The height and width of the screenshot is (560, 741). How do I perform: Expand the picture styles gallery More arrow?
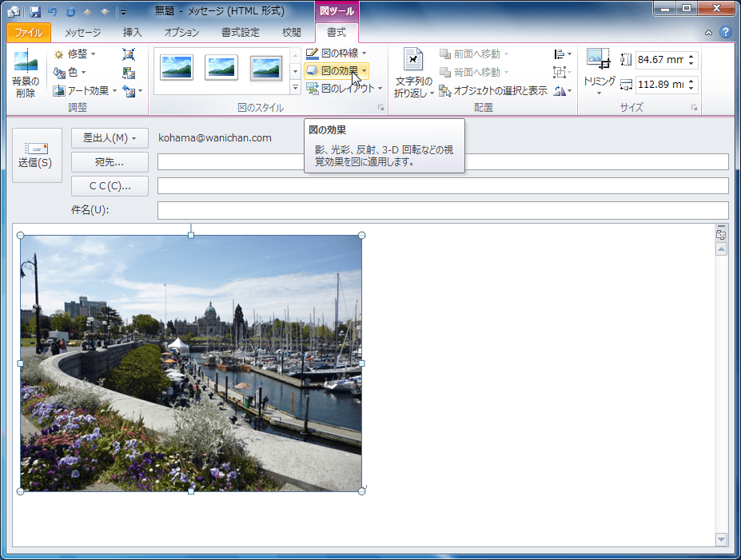[x=295, y=88]
